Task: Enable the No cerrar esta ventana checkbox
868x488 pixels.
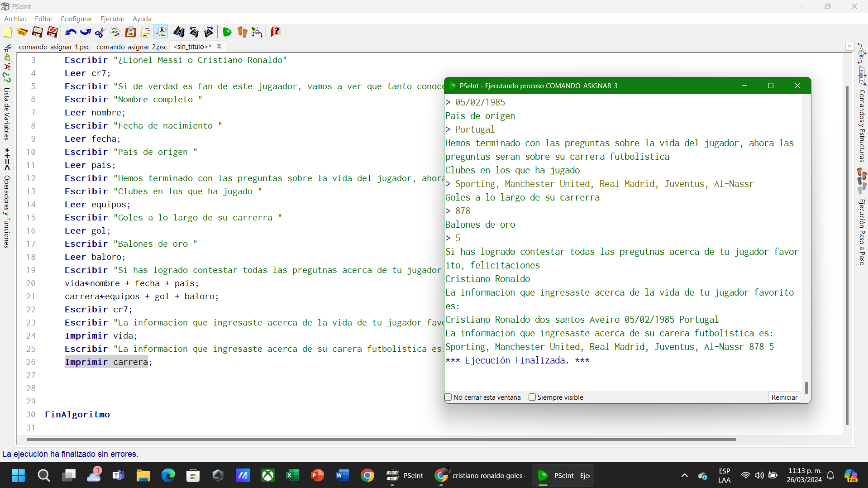Action: click(448, 397)
